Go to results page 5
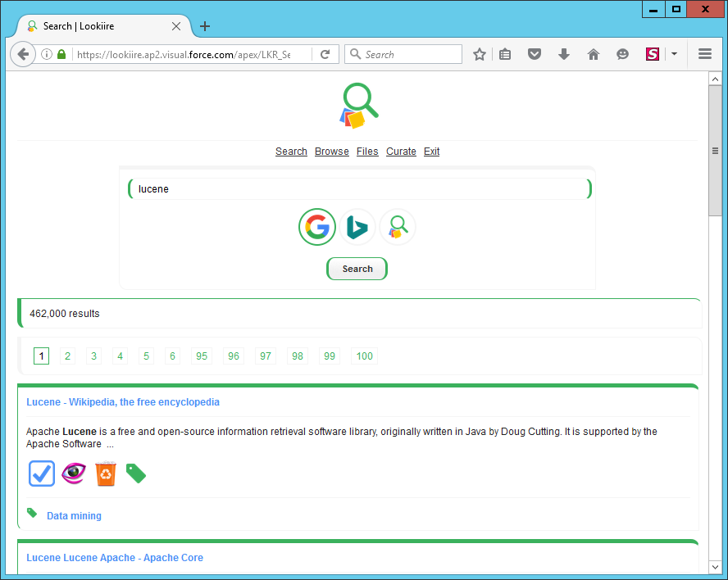 coord(147,356)
